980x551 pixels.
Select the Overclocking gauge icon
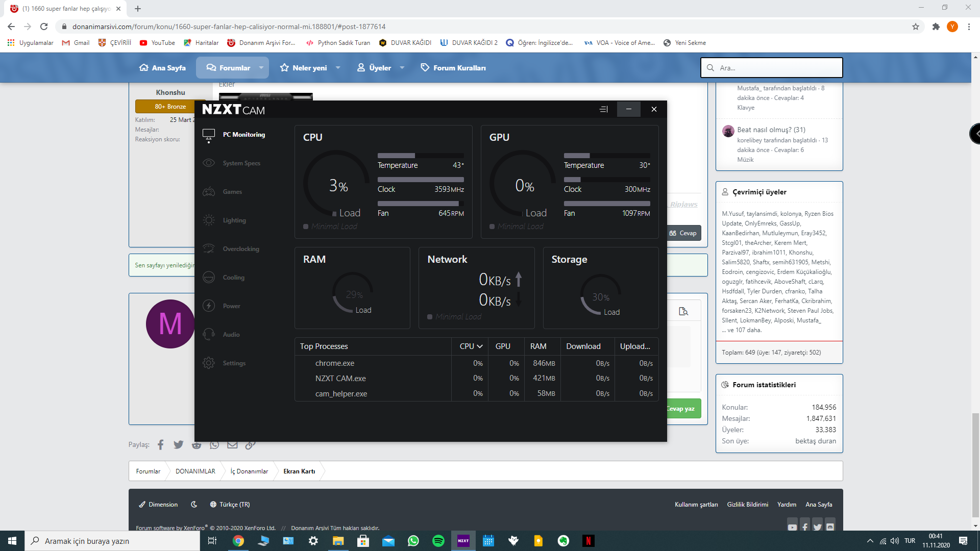tap(209, 249)
